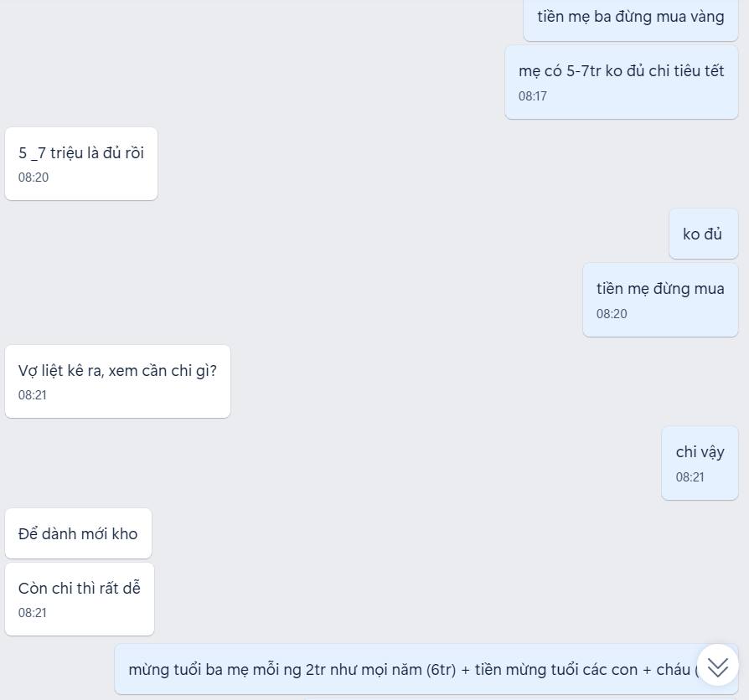Click the message "Để dành mới kho"

79,533
